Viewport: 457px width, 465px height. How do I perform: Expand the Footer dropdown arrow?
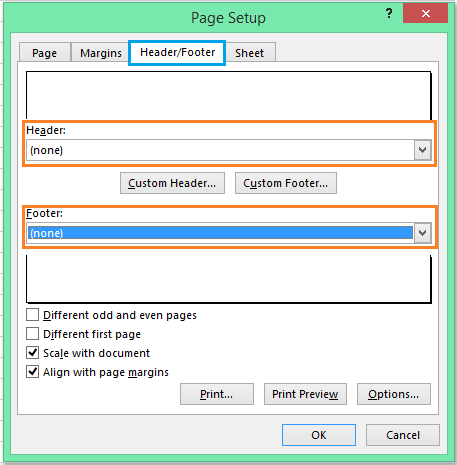(x=422, y=233)
